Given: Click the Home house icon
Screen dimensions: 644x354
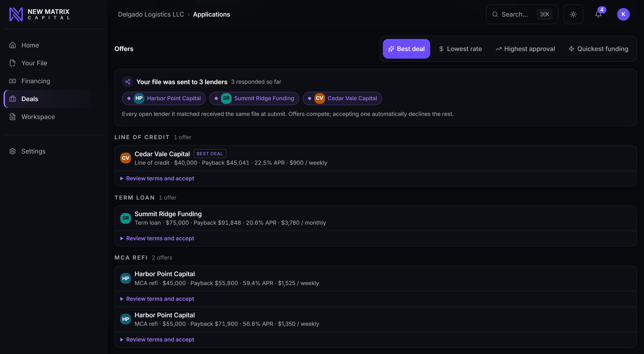Looking at the screenshot, I should click(x=13, y=45).
